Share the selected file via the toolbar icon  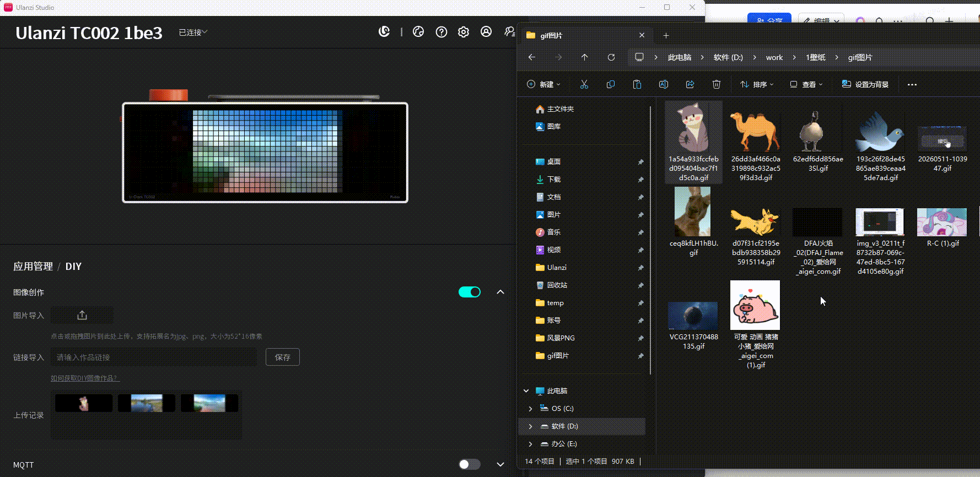tap(690, 84)
